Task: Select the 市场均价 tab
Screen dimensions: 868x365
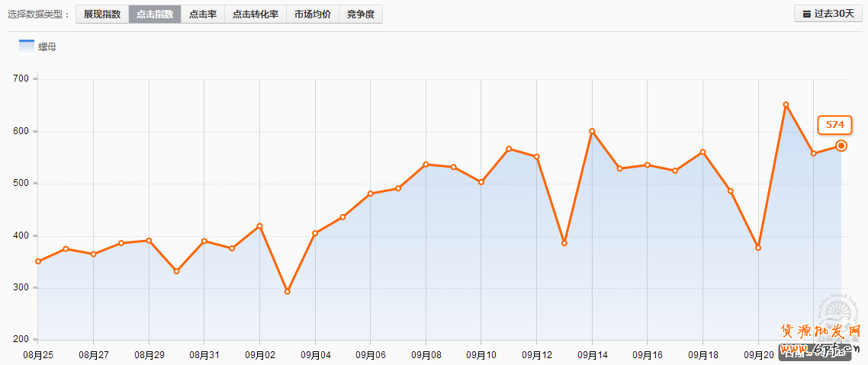Action: point(313,14)
